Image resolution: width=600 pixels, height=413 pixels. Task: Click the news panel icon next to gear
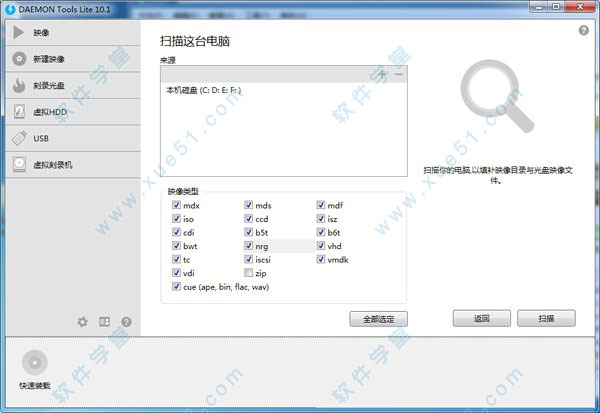104,322
